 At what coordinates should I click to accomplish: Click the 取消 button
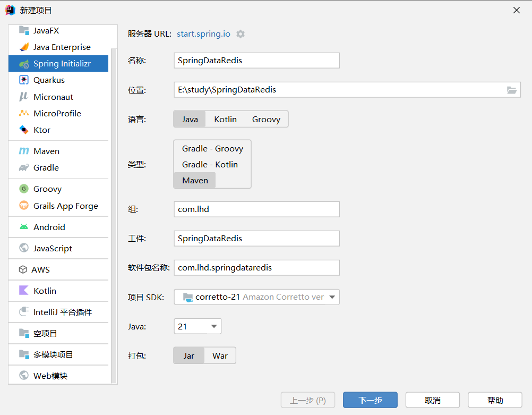tap(433, 400)
